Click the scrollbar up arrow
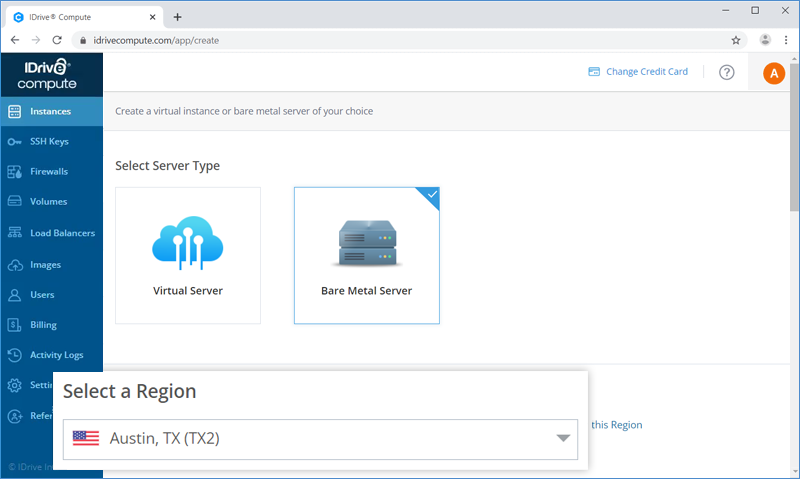This screenshot has width=800, height=479. point(794,59)
